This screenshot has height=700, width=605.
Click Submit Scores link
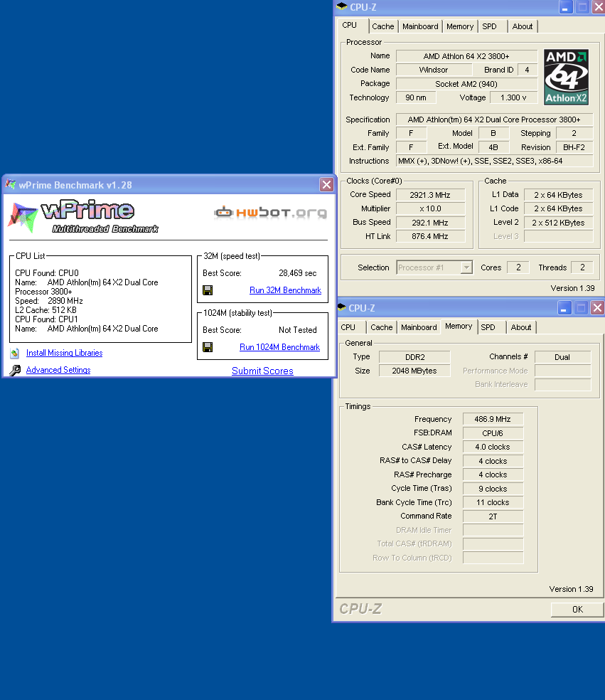(262, 371)
